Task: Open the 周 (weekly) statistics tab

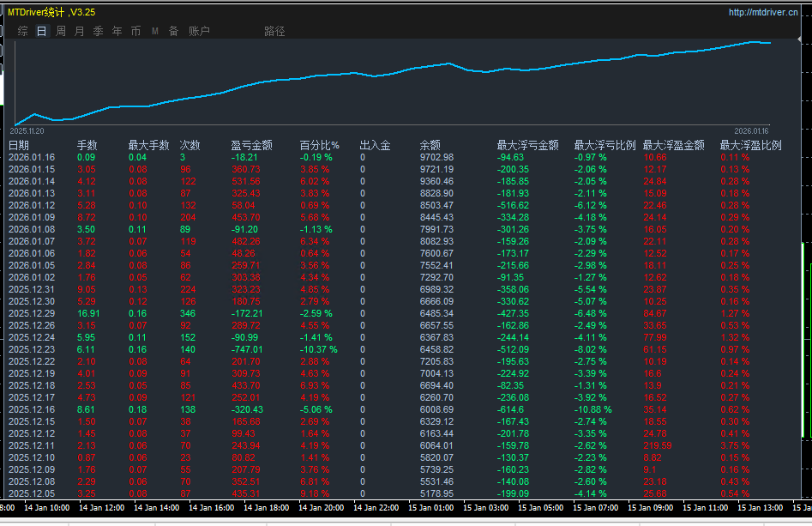Action: click(x=61, y=31)
